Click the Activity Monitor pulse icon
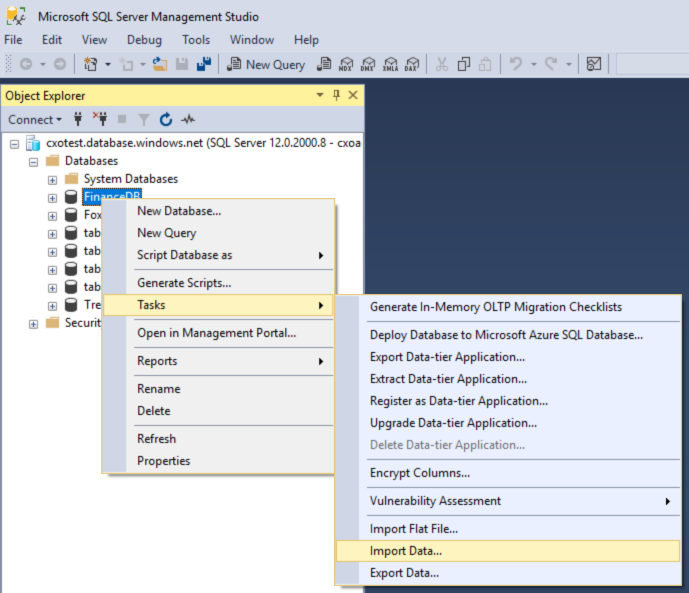This screenshot has height=593, width=689. [x=188, y=119]
